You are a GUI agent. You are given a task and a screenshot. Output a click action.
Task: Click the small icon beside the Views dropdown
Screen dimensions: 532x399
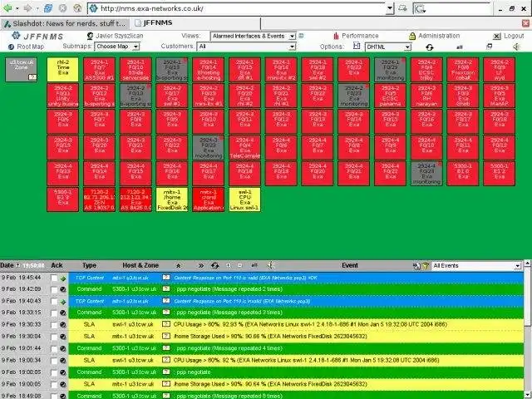click(301, 36)
